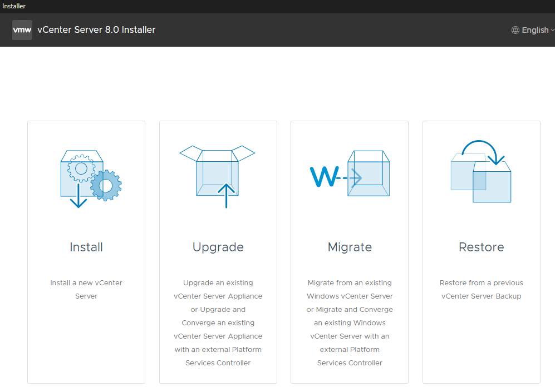The image size is (555, 392).
Task: Click the Upgrade open-box icon
Action: pyautogui.click(x=218, y=172)
